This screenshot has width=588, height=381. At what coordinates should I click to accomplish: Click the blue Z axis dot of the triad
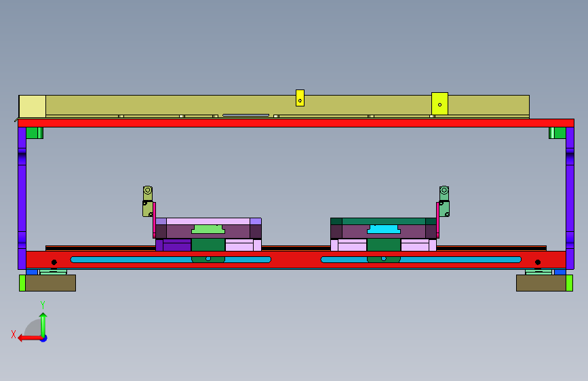[x=44, y=338]
